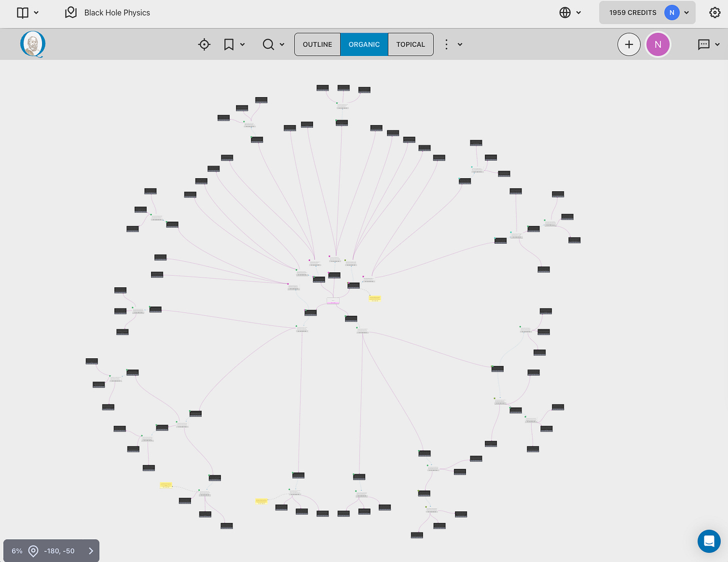Screen dimensions: 728x562
Task: Click the plus add button
Action: (x=629, y=45)
